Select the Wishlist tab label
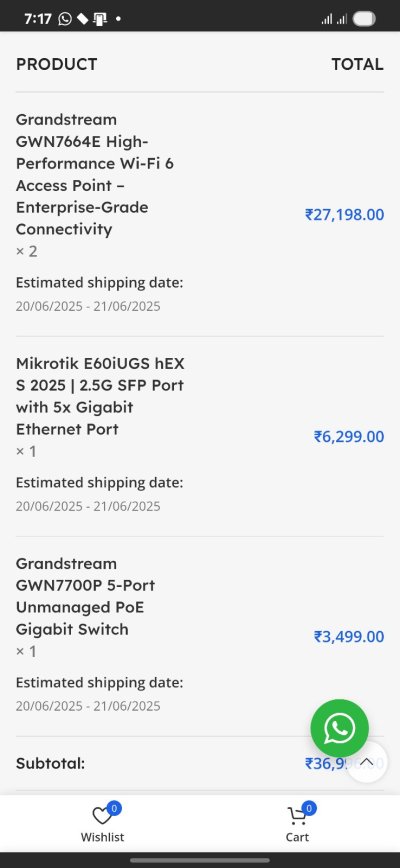 tap(102, 837)
